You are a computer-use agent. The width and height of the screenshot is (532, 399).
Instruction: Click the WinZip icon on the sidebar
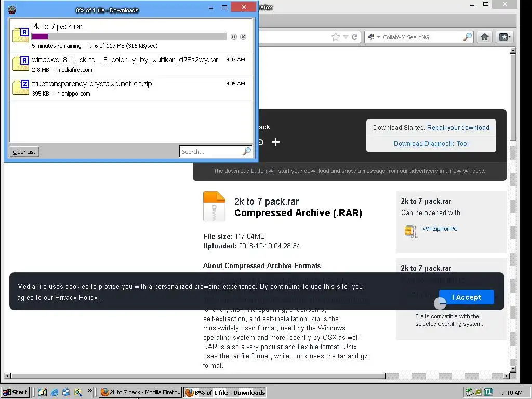tap(410, 231)
